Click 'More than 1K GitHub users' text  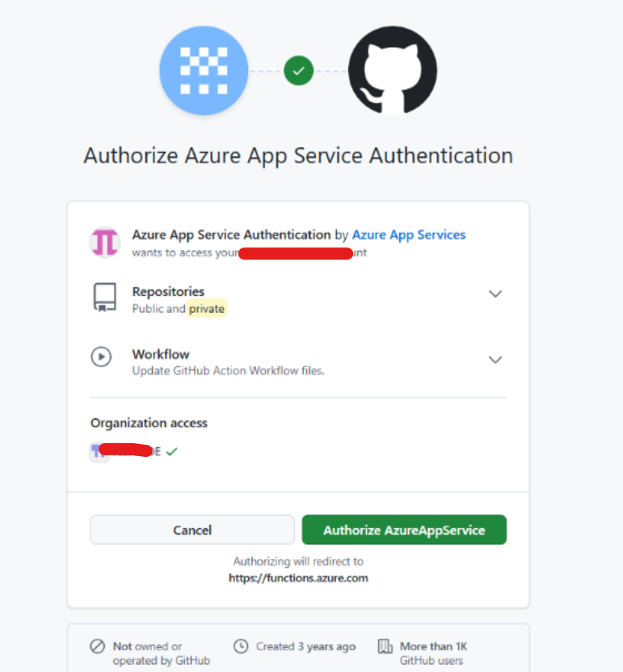pyautogui.click(x=433, y=653)
